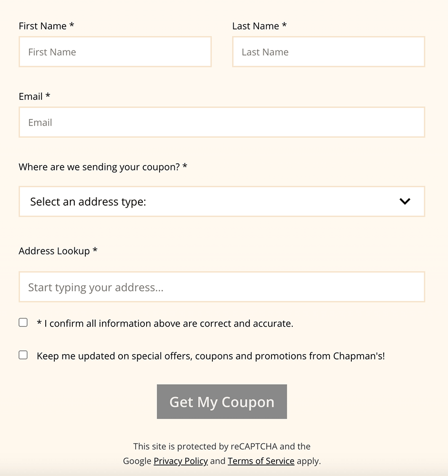Tick the confirm information is correct checkbox
The image size is (448, 476).
point(23,323)
